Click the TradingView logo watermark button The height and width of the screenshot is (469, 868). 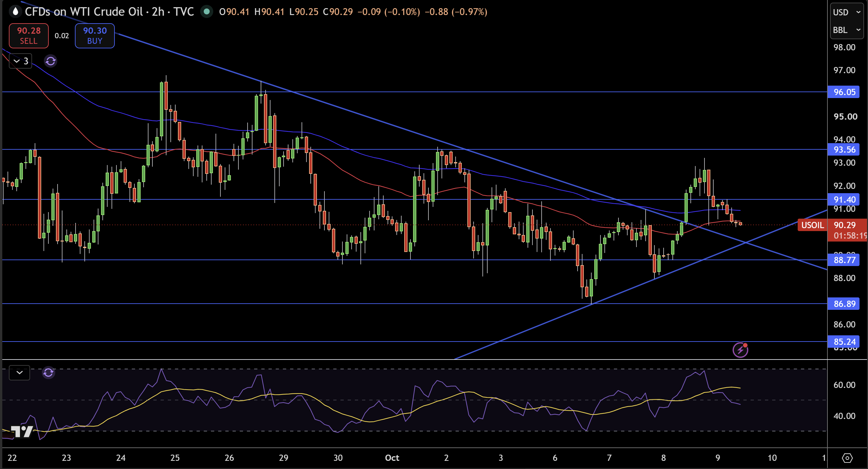[x=22, y=431]
